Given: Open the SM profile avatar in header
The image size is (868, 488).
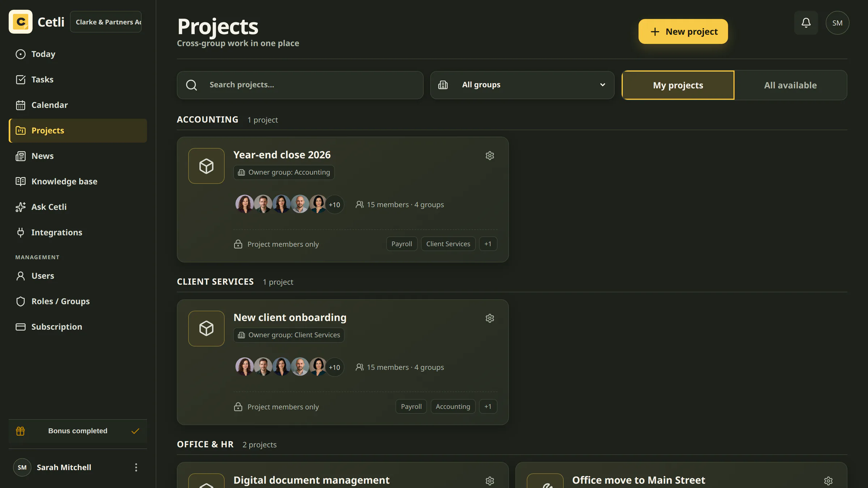Looking at the screenshot, I should 837,23.
